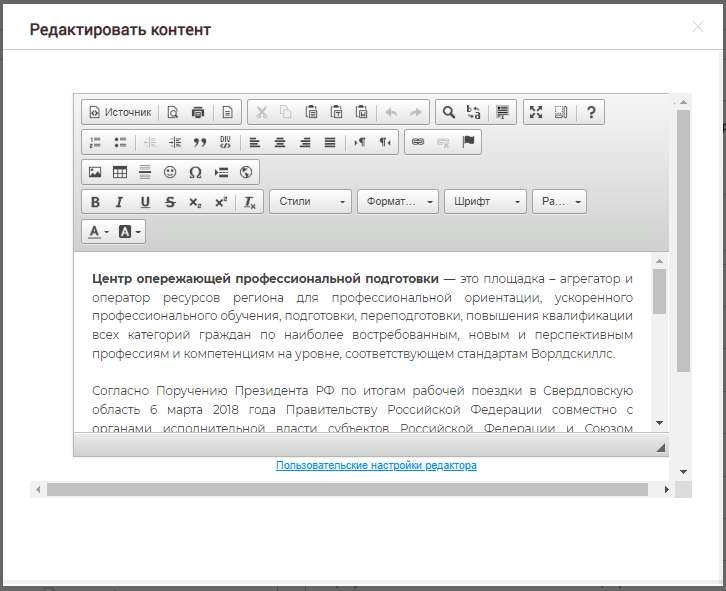Toggle italic formatting
This screenshot has height=591, width=726.
pyautogui.click(x=120, y=202)
